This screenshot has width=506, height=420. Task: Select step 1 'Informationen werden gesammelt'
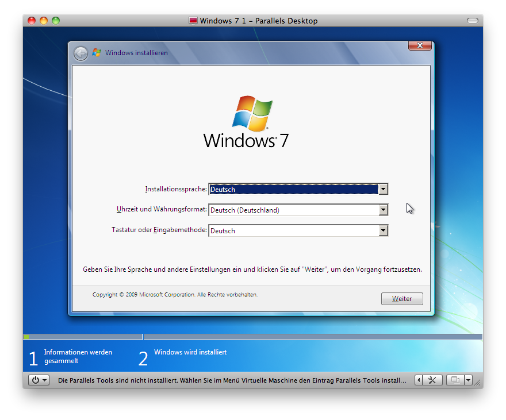(78, 357)
